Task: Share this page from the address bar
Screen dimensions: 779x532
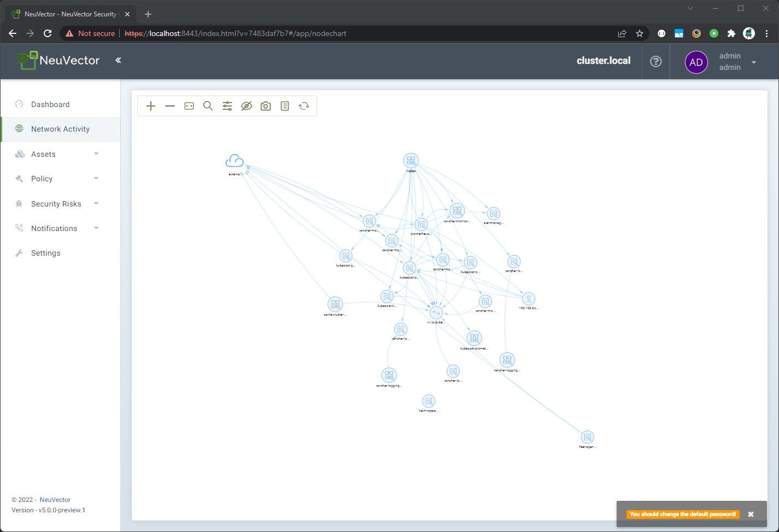Action: (x=622, y=33)
